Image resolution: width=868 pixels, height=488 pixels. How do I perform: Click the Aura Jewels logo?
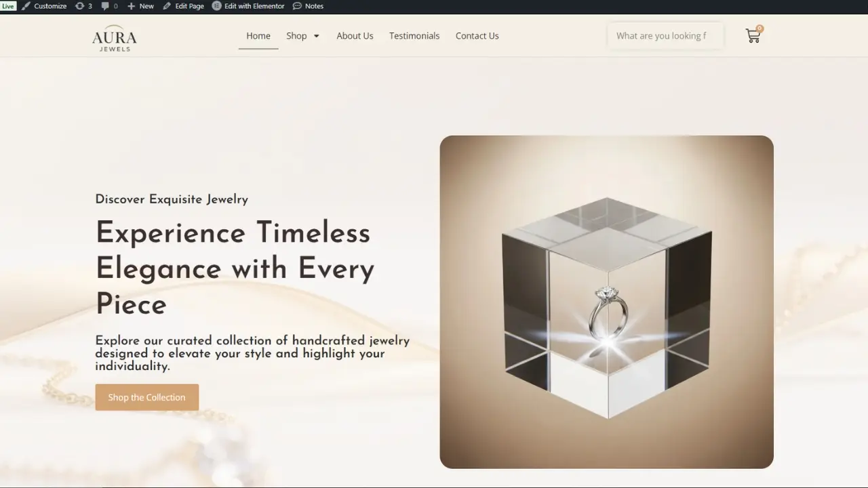tap(114, 39)
